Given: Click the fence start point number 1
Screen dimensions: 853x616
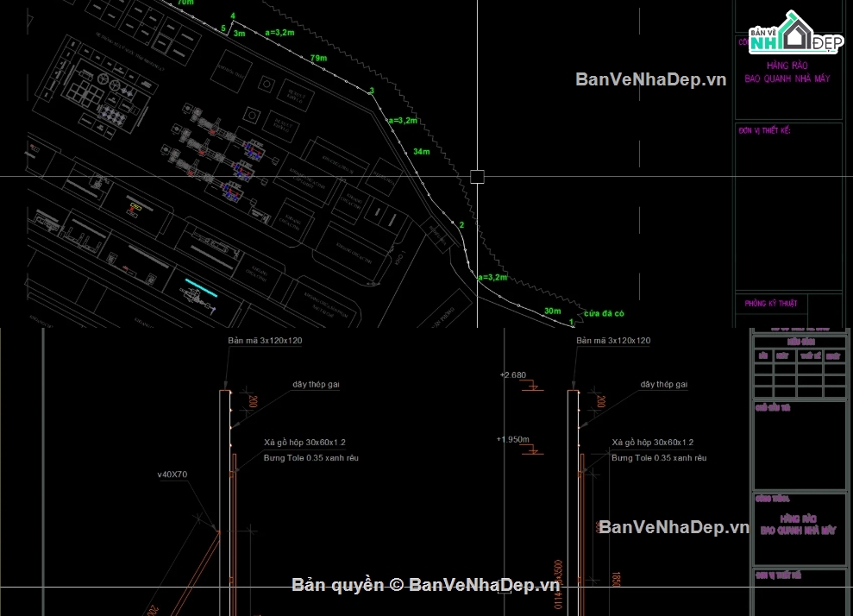Looking at the screenshot, I should [x=571, y=322].
